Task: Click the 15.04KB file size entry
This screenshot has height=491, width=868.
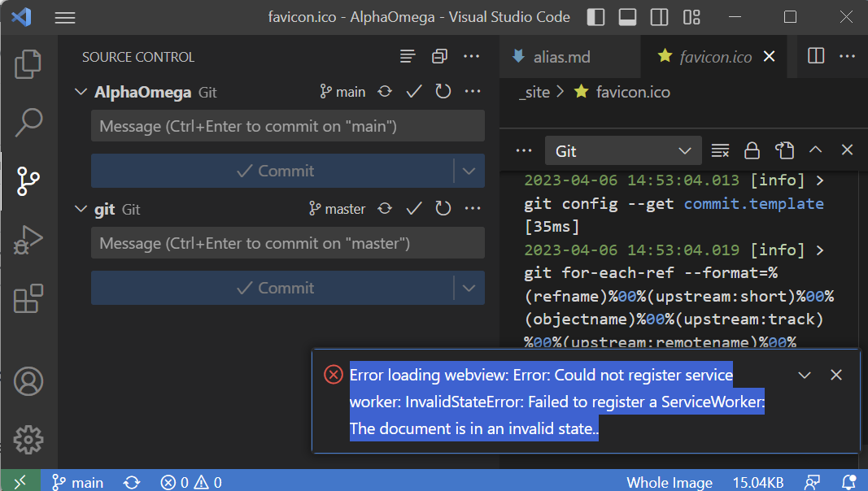Action: [758, 483]
